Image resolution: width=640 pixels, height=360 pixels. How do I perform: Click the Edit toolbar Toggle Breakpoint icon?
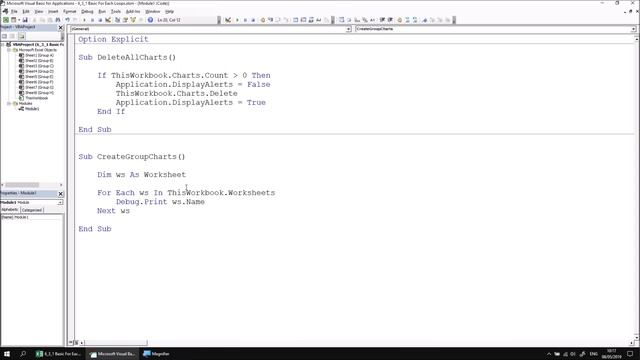[400, 20]
